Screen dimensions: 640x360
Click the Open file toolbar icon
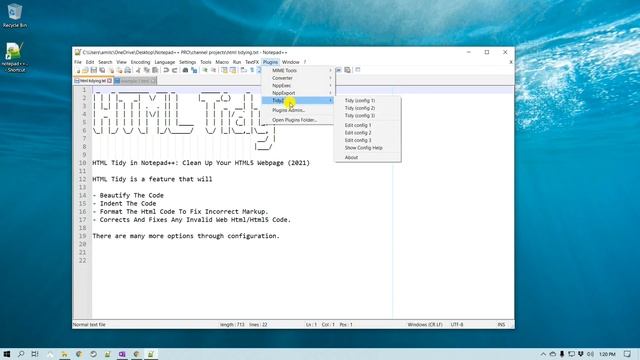click(x=85, y=70)
